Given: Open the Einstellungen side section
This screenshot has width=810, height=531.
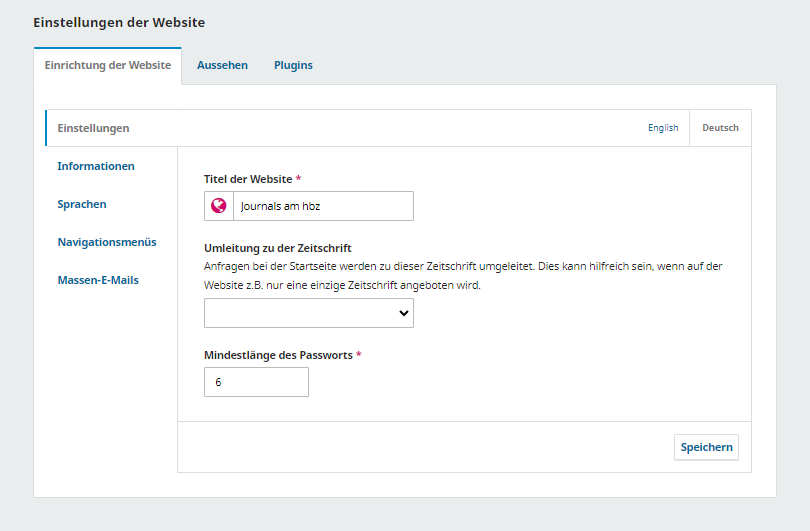Looking at the screenshot, I should tap(93, 128).
